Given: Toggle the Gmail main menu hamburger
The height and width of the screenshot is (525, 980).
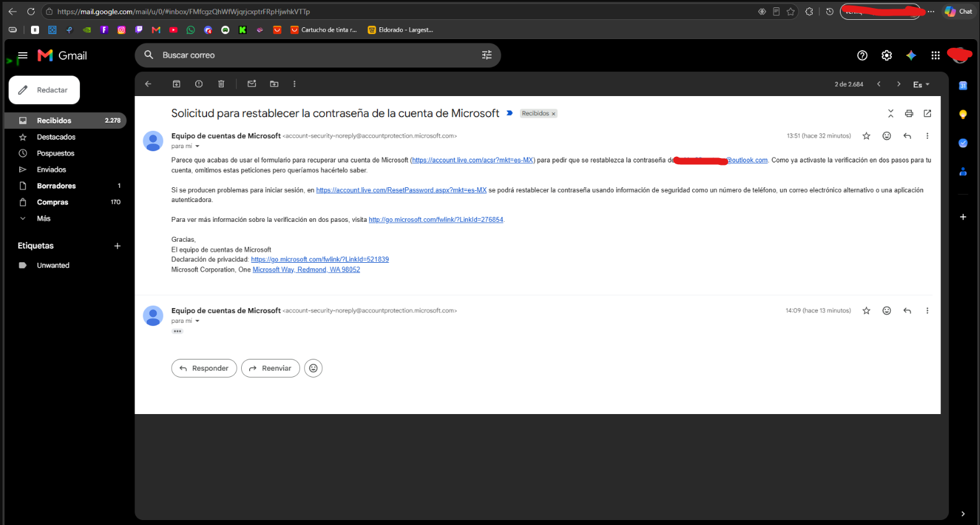Looking at the screenshot, I should [23, 55].
